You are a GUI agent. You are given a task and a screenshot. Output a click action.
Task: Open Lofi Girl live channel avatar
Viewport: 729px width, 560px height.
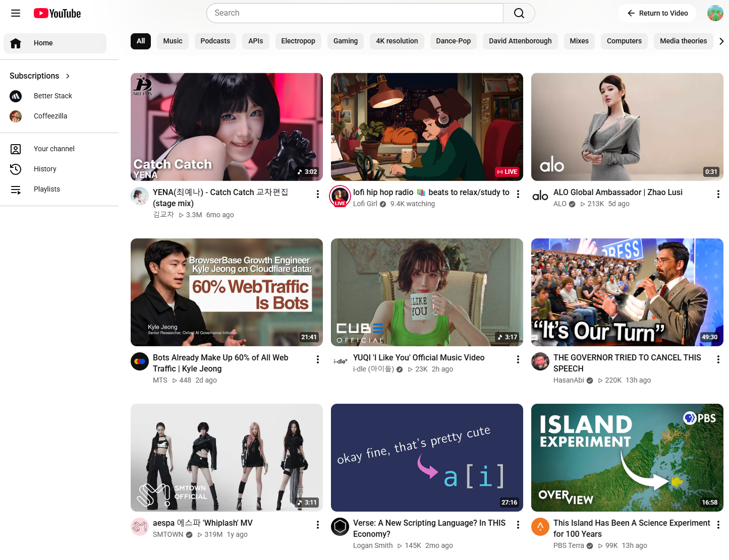pos(340,197)
